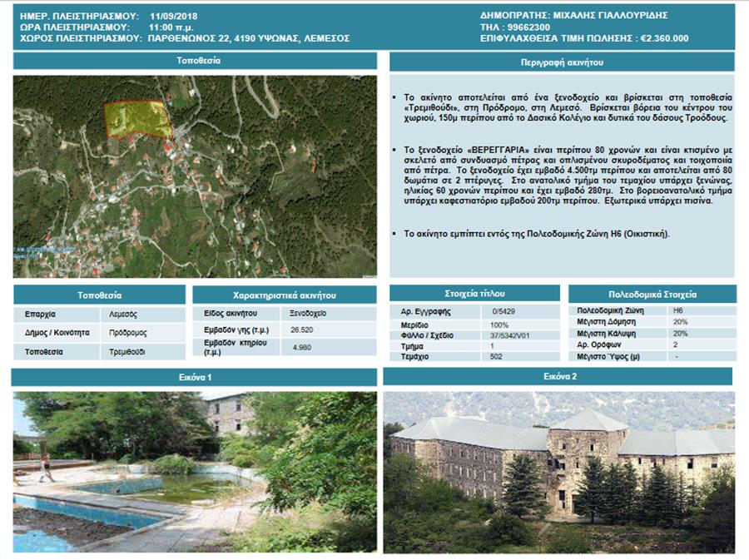This screenshot has width=749, height=560.
Task: Click the auction time 11:00 π.μ.
Action: 171,27
